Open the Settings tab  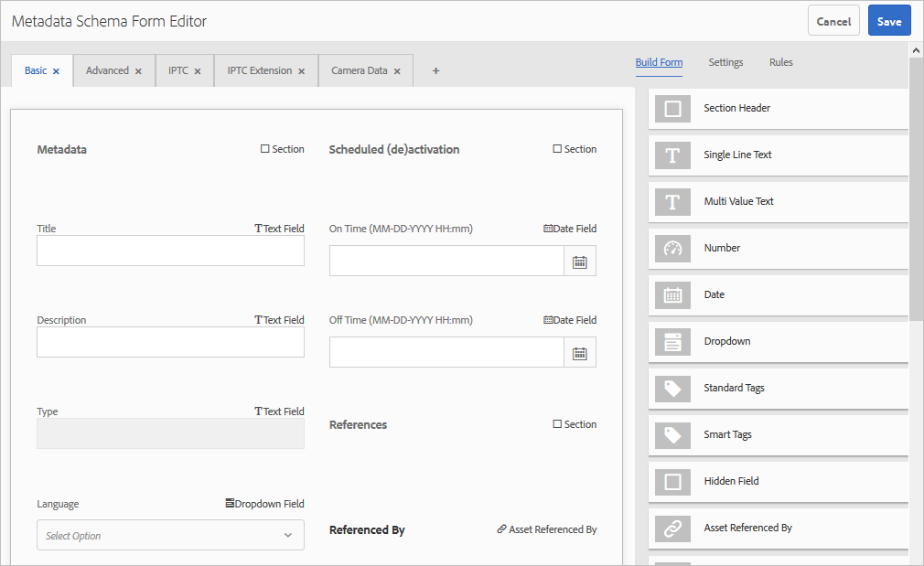725,62
